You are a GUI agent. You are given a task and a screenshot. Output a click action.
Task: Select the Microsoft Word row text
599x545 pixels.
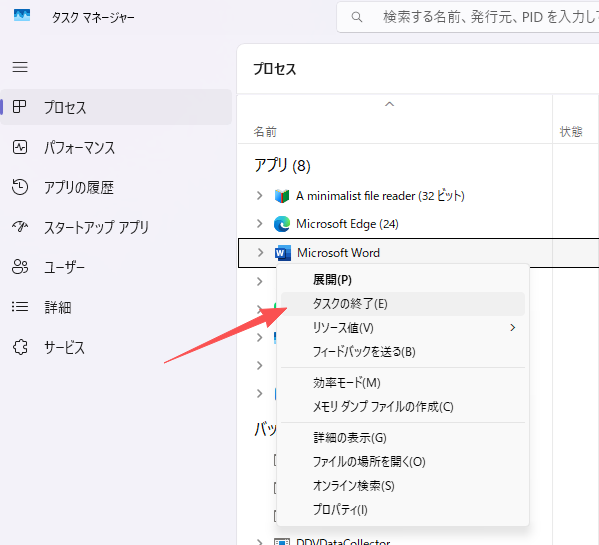[338, 253]
